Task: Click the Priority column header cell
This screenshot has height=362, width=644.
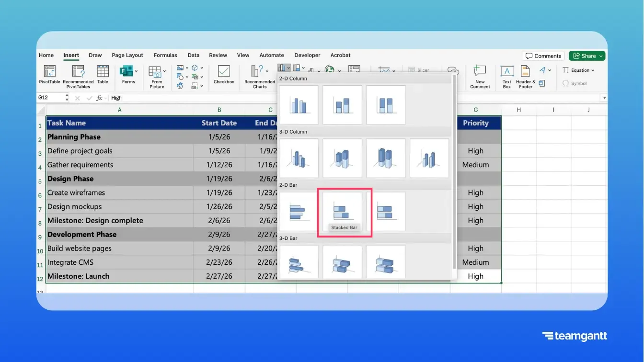Action: coord(476,123)
